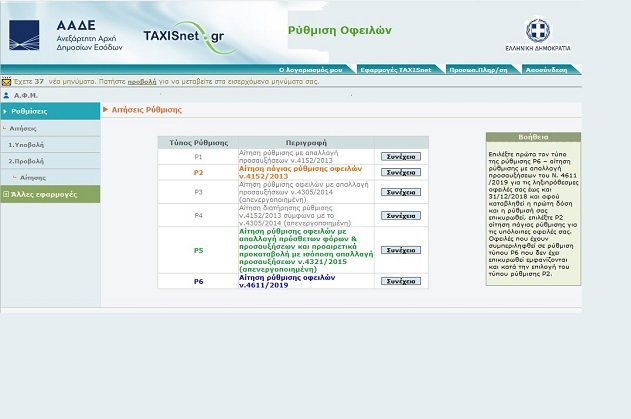Expand the Άλλες εφαρμογές plus icon
Image resolution: width=631 pixels, height=419 pixels.
click(x=5, y=193)
